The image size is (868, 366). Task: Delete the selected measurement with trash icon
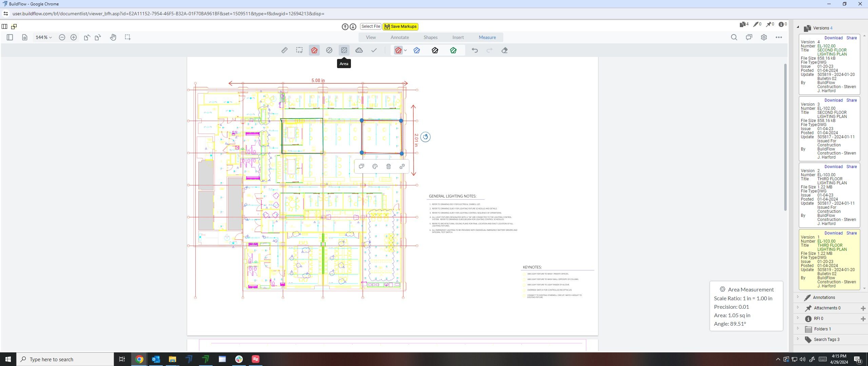pyautogui.click(x=388, y=166)
